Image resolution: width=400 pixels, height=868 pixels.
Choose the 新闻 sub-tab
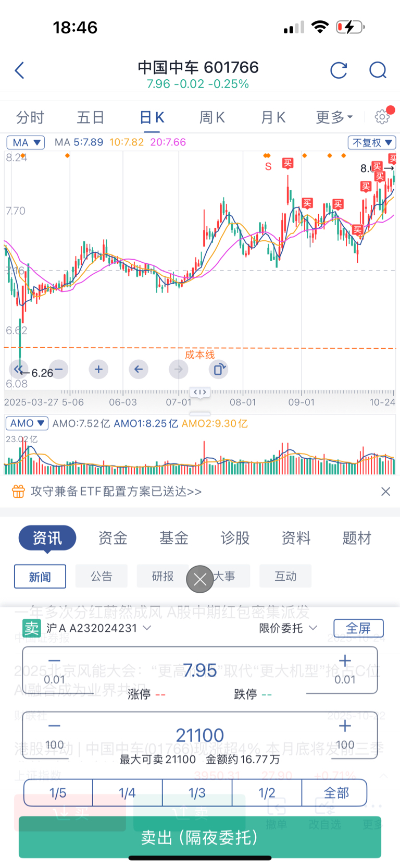click(40, 577)
